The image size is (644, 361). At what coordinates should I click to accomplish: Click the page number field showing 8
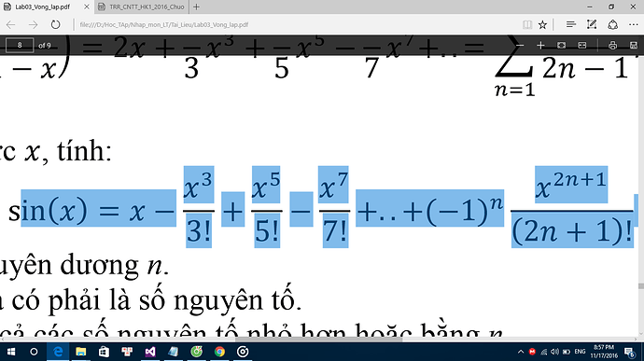point(20,45)
